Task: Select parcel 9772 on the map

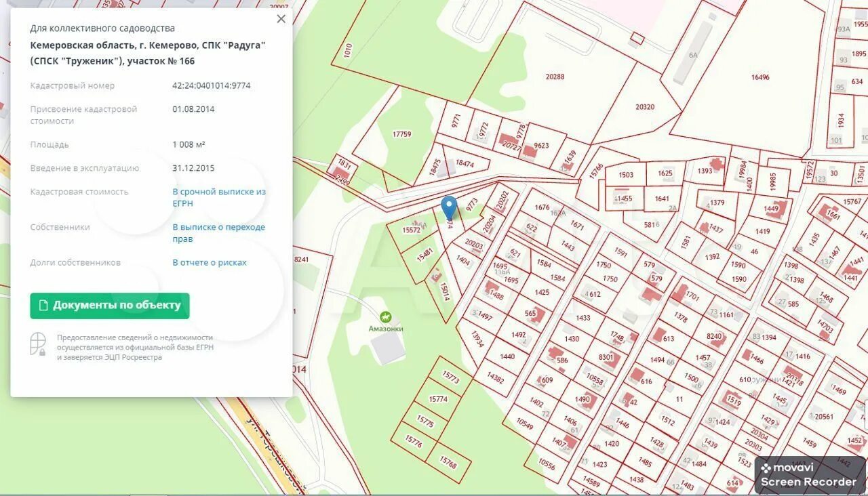Action: coord(484,129)
